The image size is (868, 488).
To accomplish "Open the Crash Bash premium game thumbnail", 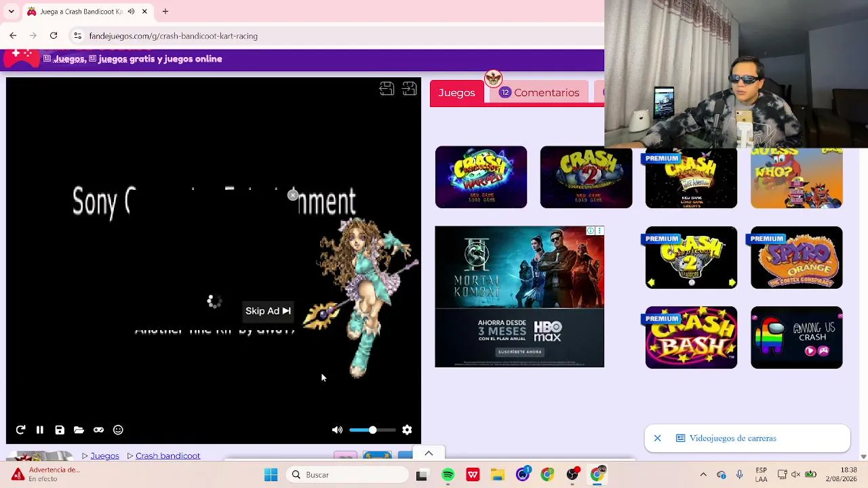I will 691,338.
